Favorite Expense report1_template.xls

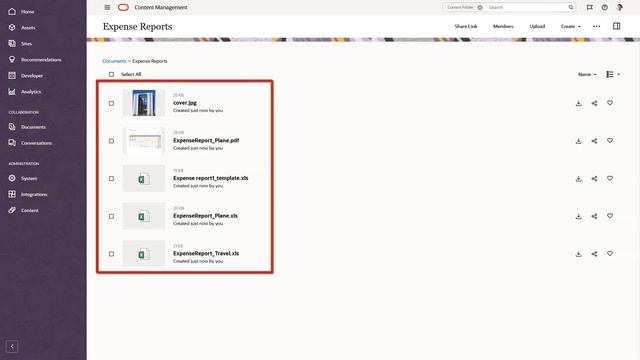pos(610,178)
